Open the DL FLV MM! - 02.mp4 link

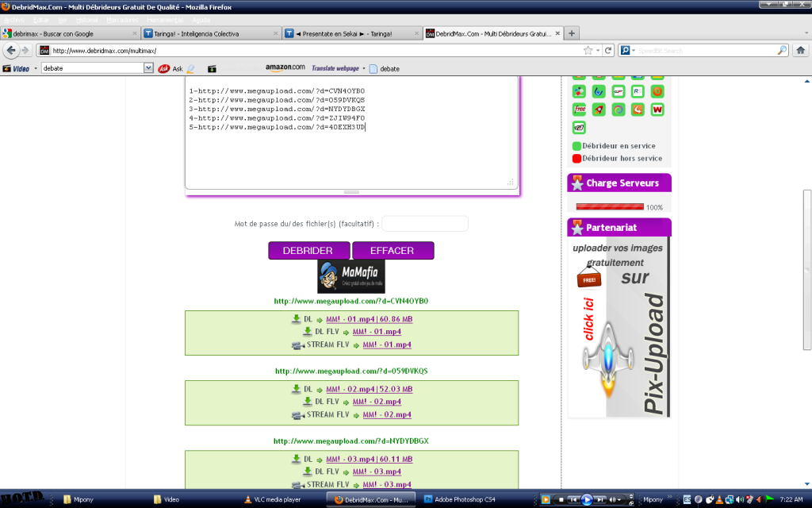click(x=377, y=402)
